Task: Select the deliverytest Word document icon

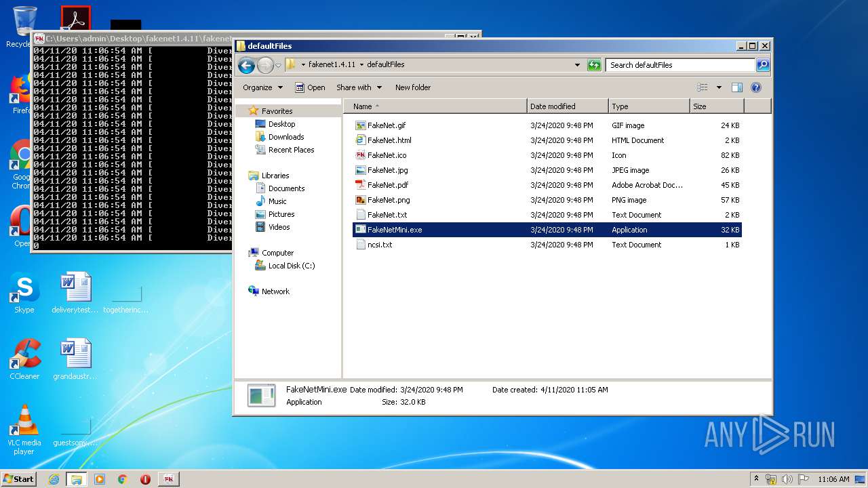Action: pos(75,287)
